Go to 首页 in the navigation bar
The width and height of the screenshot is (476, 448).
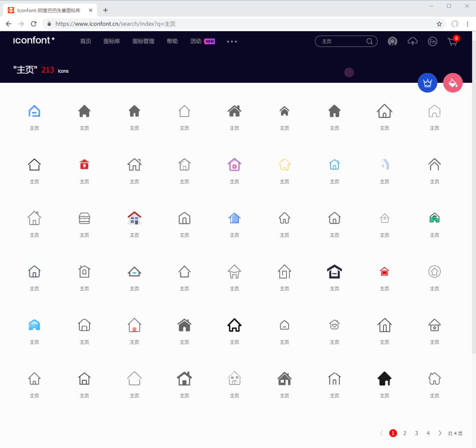pos(86,41)
